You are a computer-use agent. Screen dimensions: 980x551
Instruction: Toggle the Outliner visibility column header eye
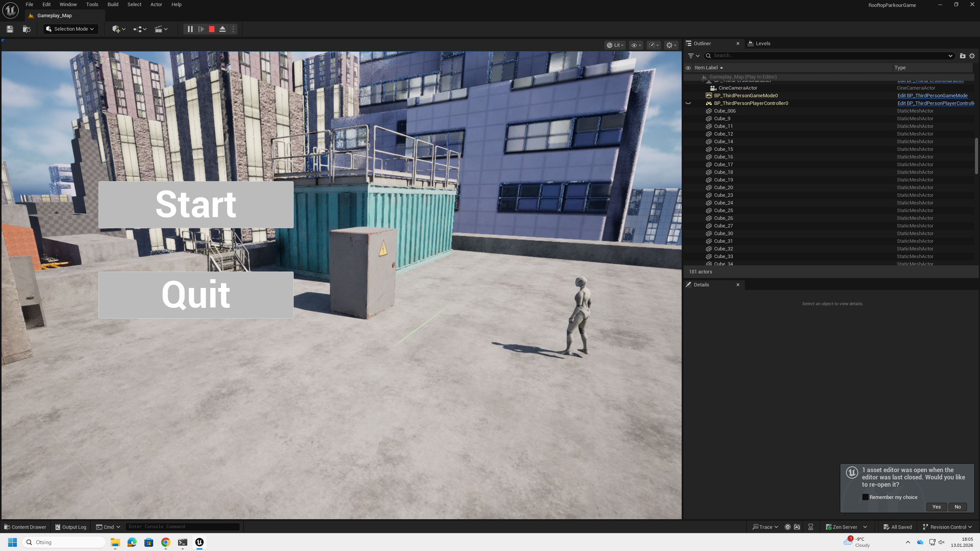pyautogui.click(x=688, y=68)
